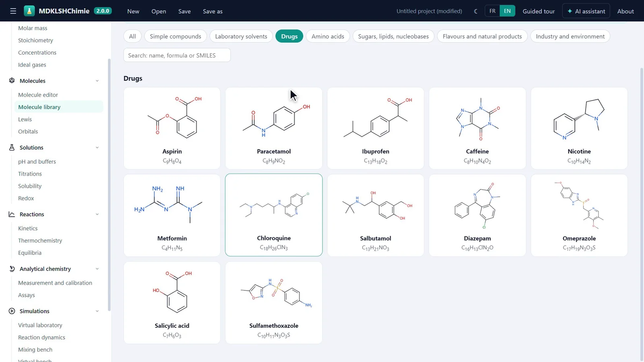
Task: Select the Omeprazole molecule card
Action: 579,215
